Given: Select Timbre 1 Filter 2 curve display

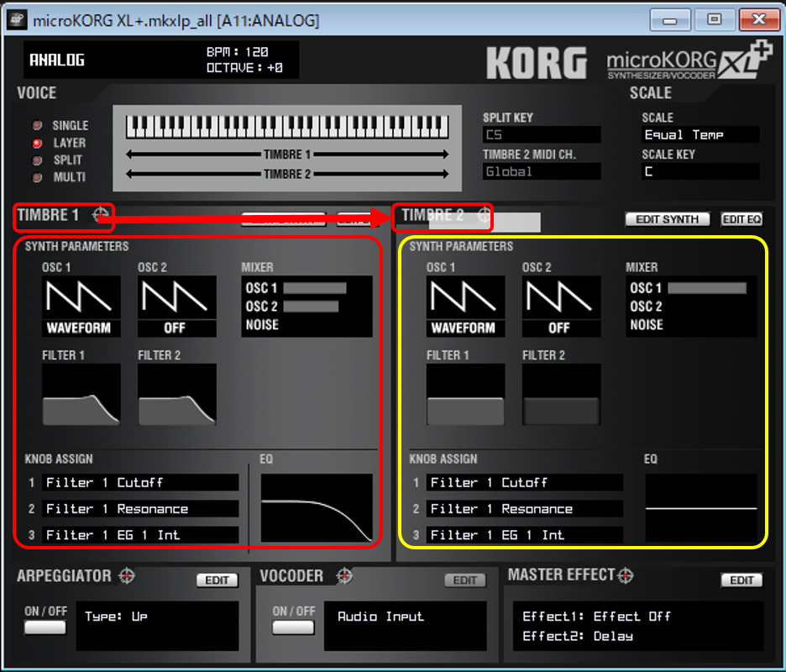Looking at the screenshot, I should pos(177,395).
